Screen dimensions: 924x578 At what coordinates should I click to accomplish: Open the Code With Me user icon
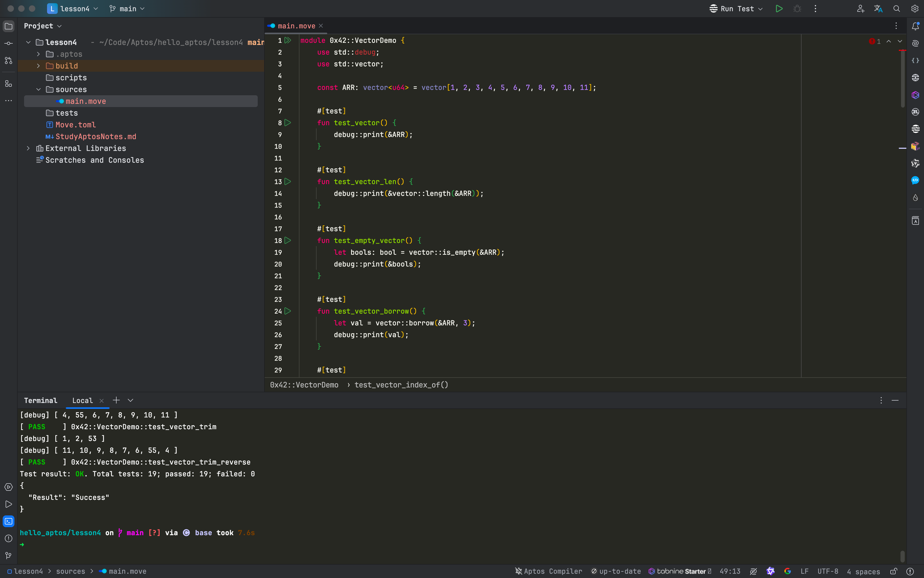coord(860,8)
